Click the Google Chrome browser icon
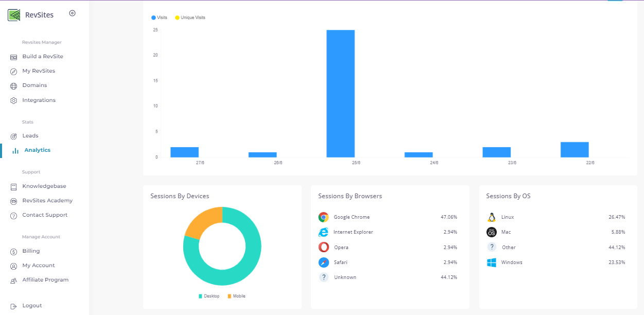644x315 pixels. pos(323,217)
